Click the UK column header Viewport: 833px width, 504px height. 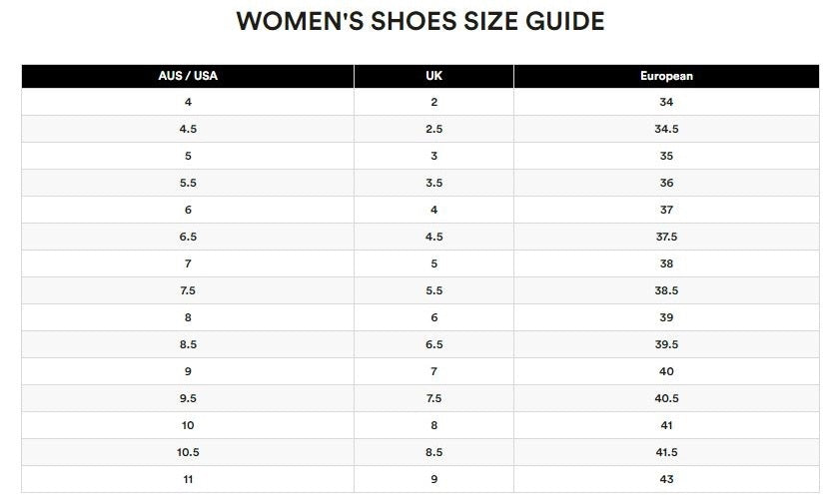(x=433, y=76)
